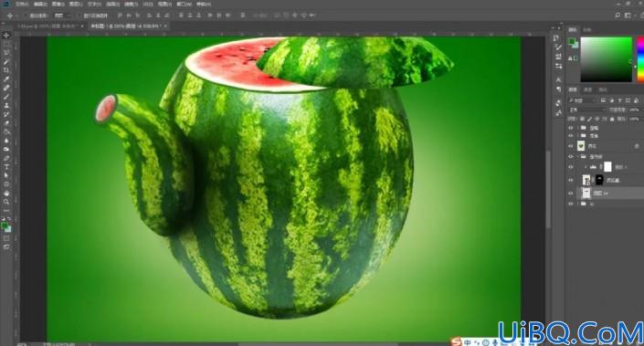644x346 pixels.
Task: Toggle eye of the expanded group
Action: [571, 156]
